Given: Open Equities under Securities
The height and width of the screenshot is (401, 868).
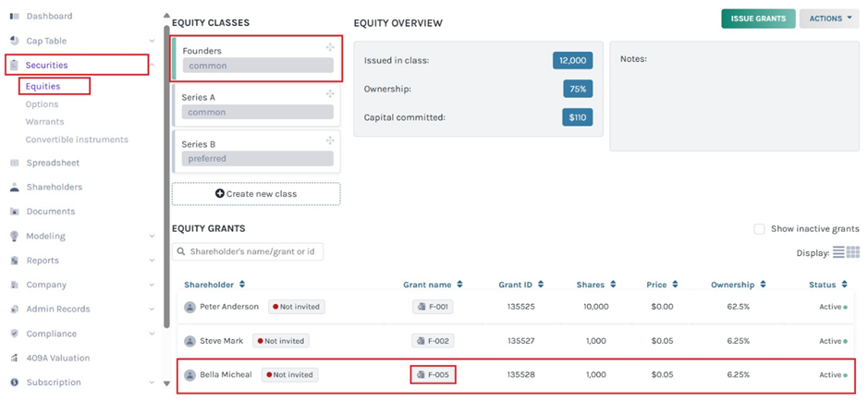Looking at the screenshot, I should (x=43, y=86).
